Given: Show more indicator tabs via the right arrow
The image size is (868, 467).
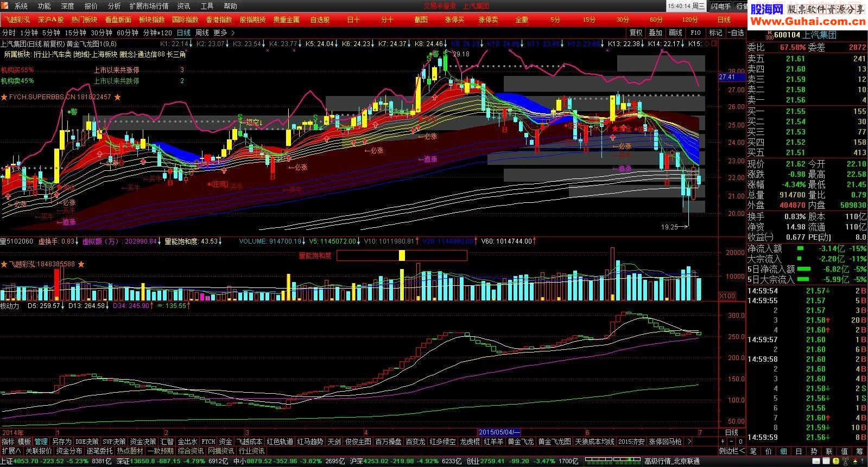Looking at the screenshot, I should (x=688, y=442).
